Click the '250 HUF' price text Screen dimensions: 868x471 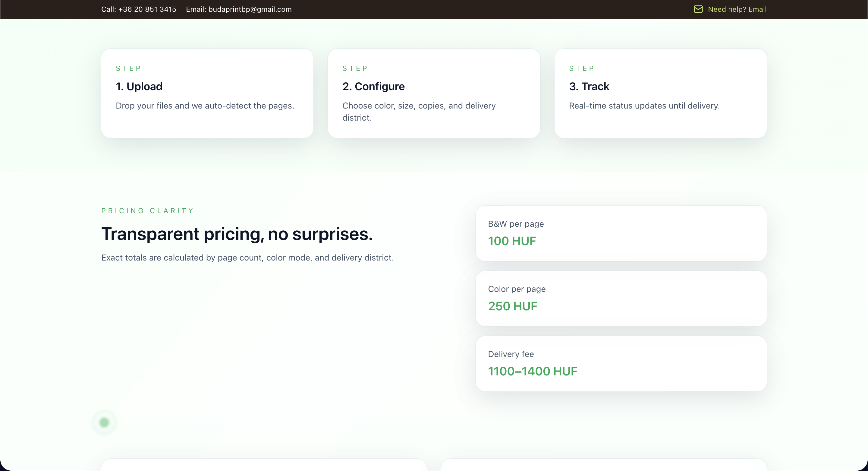pyautogui.click(x=512, y=306)
